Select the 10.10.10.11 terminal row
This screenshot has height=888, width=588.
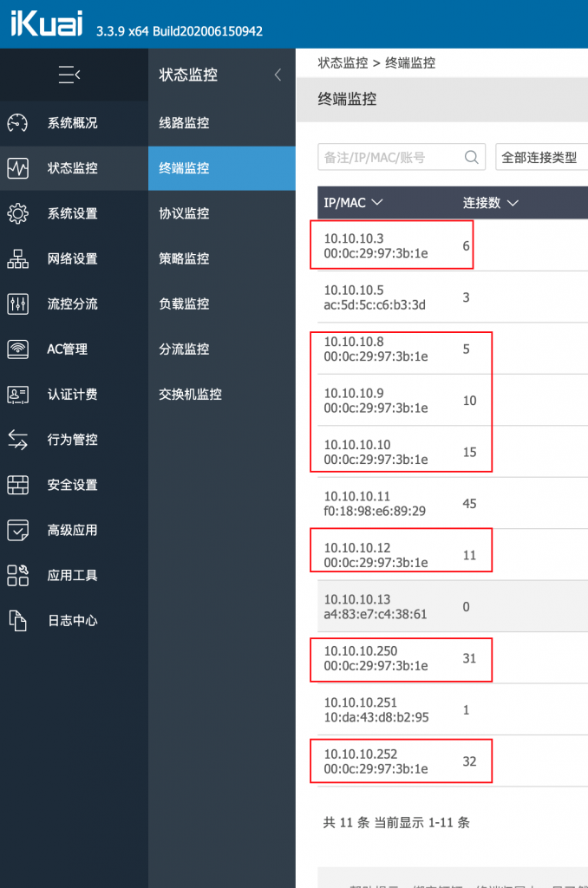tap(453, 503)
